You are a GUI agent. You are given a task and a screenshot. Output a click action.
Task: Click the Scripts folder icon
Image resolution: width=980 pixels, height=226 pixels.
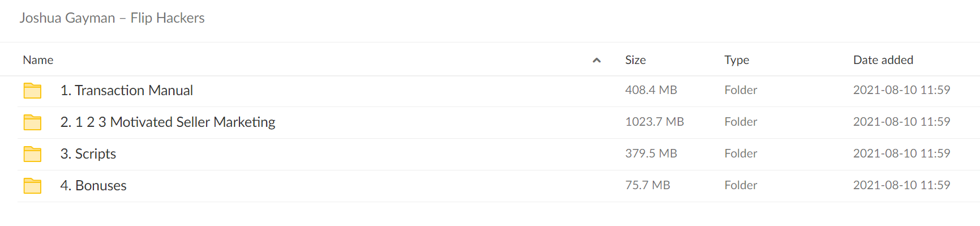click(x=32, y=154)
